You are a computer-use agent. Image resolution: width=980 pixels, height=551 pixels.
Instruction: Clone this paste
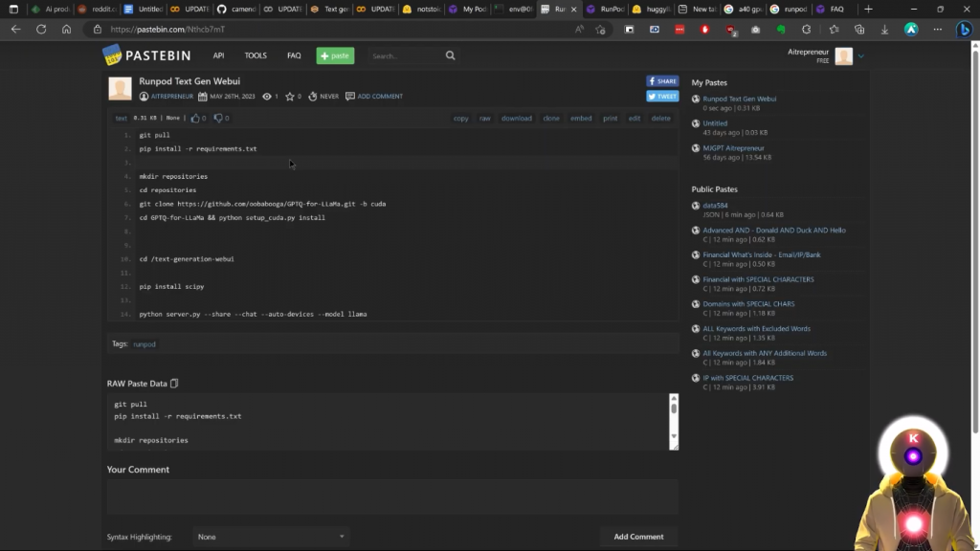tap(551, 118)
